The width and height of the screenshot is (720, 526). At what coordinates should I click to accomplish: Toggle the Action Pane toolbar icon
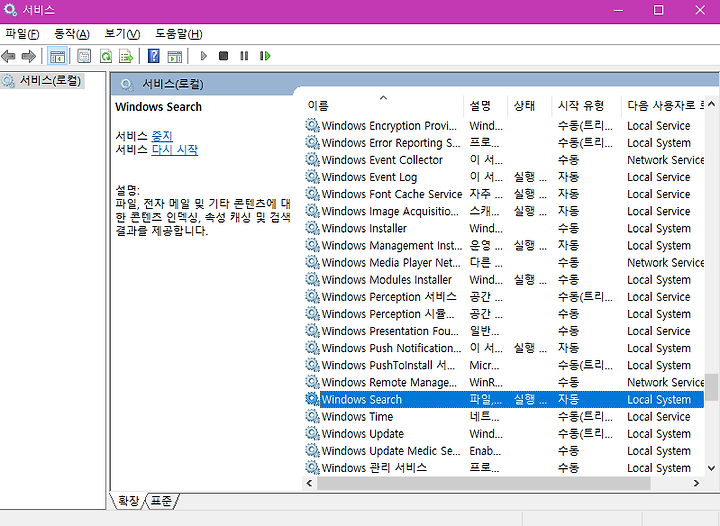pos(174,56)
